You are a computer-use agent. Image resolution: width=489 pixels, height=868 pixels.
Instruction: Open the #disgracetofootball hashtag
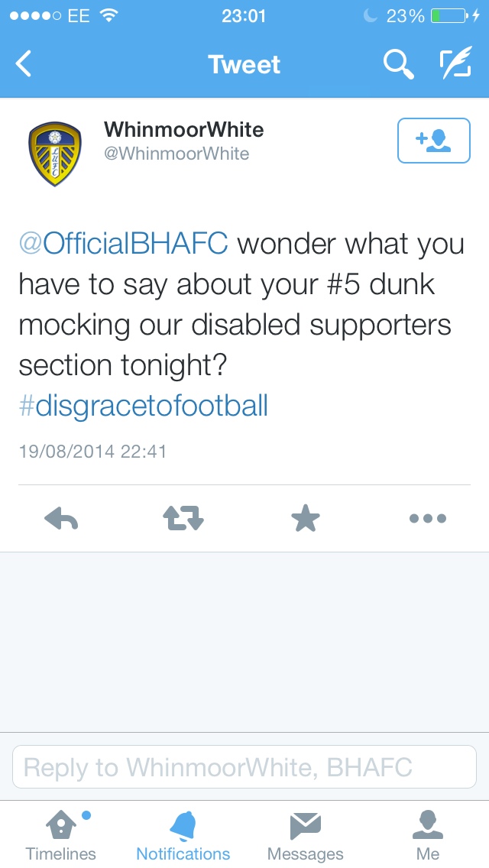pos(144,405)
